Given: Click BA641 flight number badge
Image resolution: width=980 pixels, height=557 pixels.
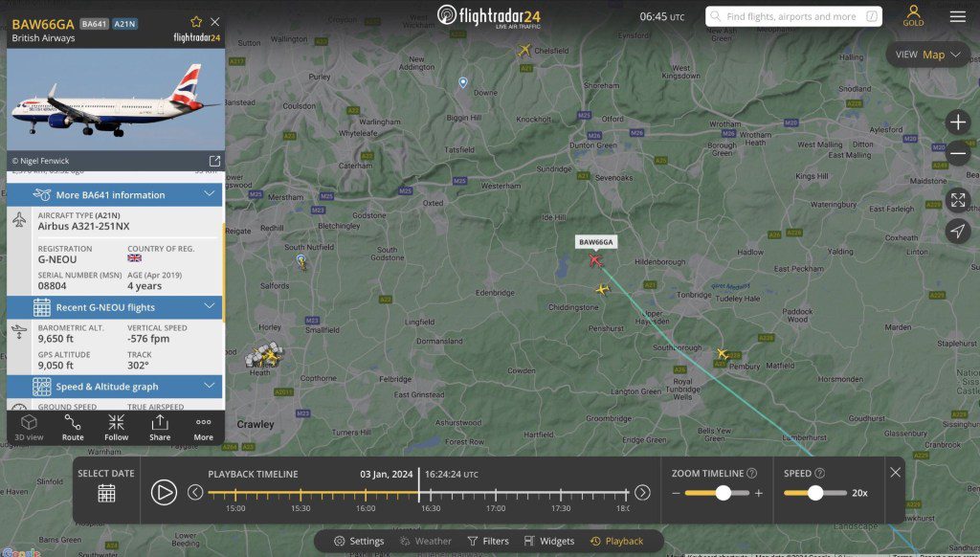Looking at the screenshot, I should 95,24.
